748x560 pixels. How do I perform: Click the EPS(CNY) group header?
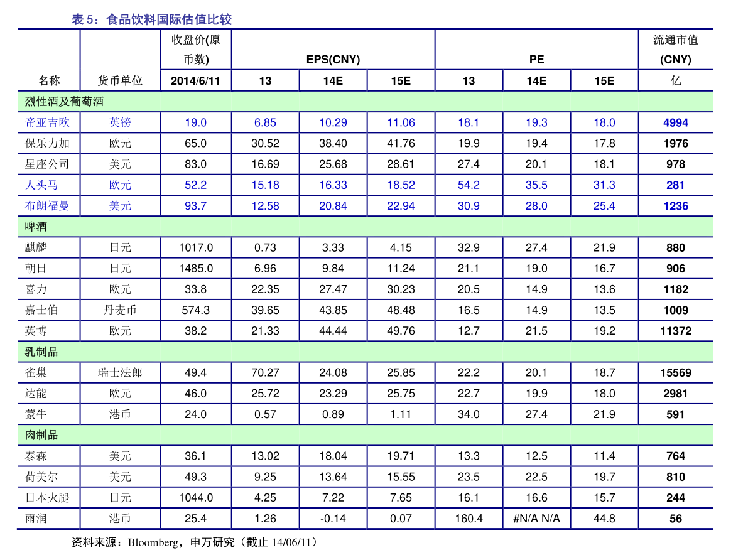(333, 59)
